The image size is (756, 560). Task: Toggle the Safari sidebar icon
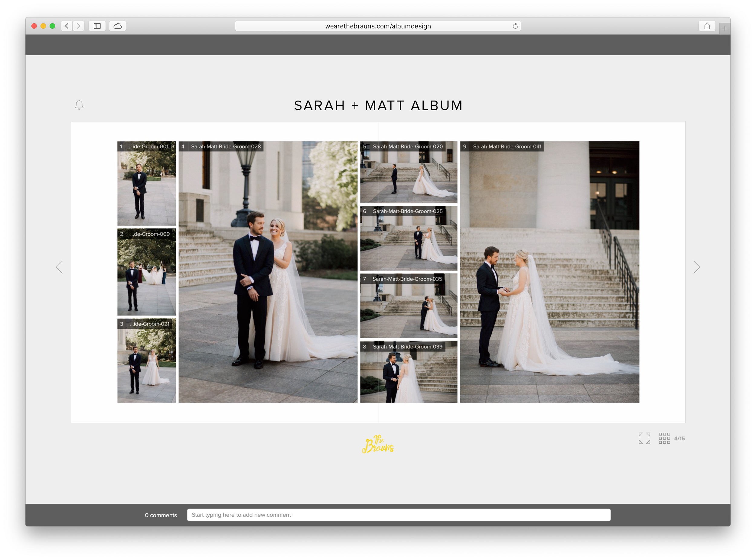[x=97, y=26]
